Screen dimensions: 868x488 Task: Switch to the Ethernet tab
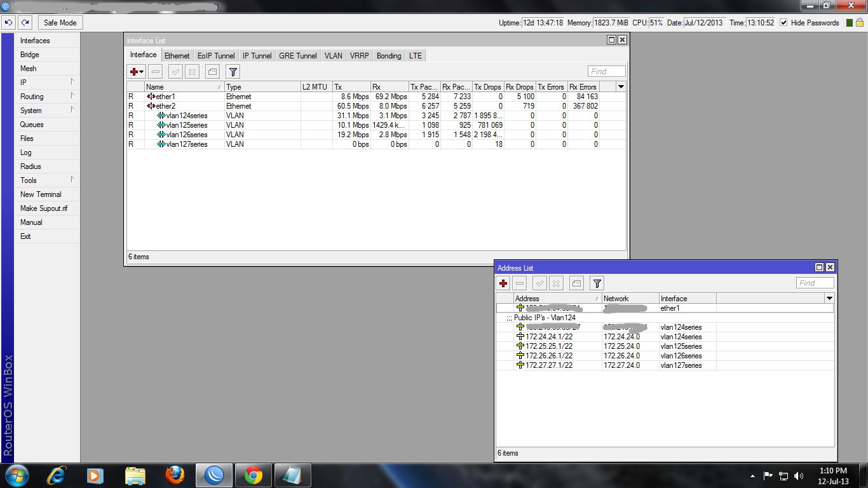[177, 56]
